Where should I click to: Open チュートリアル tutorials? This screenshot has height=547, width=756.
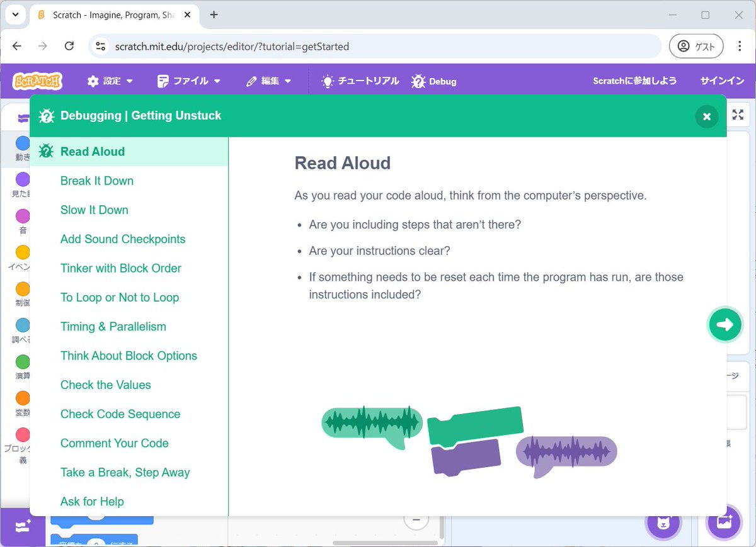click(x=360, y=81)
